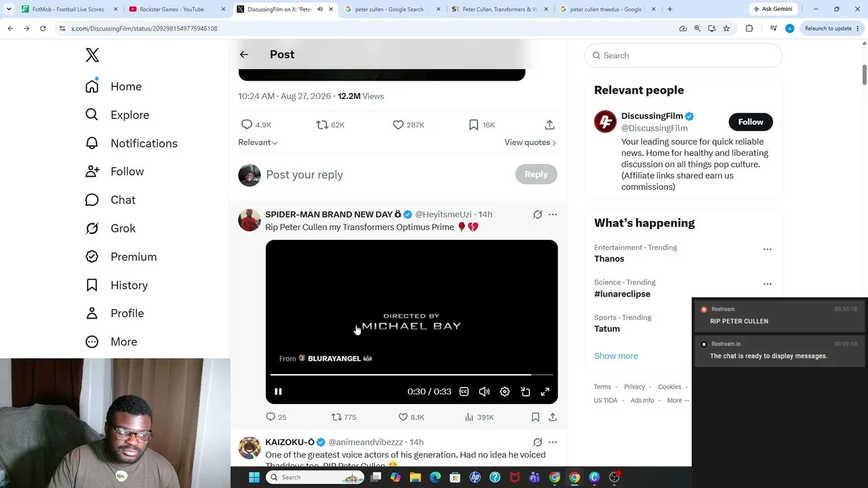Go back using the Post back arrow

pyautogui.click(x=244, y=54)
